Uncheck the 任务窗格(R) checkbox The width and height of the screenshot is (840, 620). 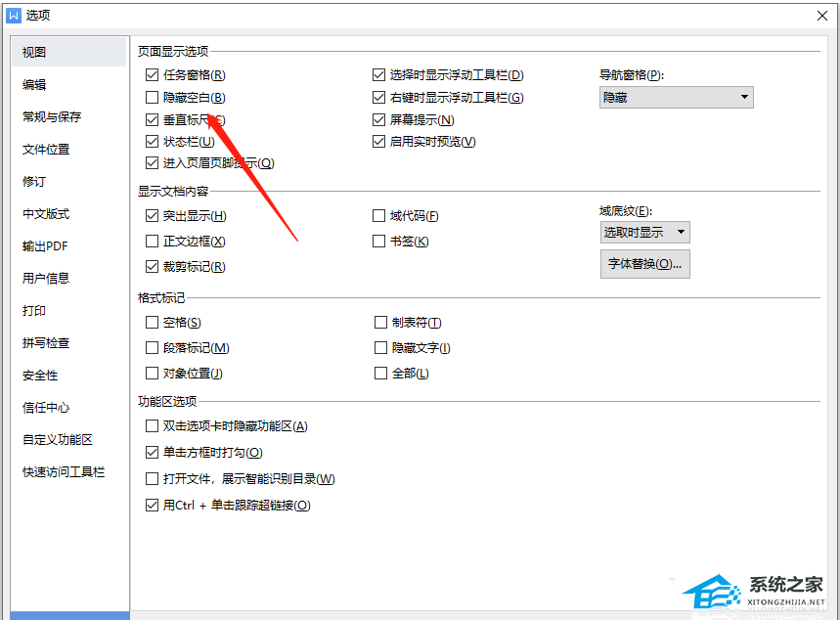(153, 75)
